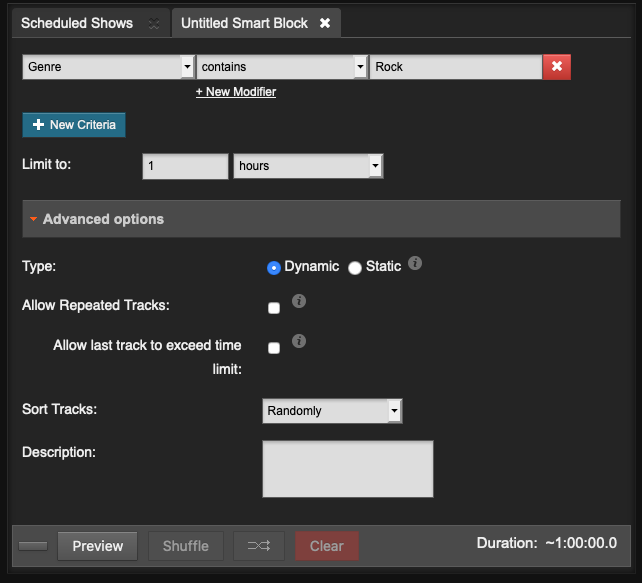642x583 pixels.
Task: Open the 'contains' modifier dropdown
Action: 282,67
